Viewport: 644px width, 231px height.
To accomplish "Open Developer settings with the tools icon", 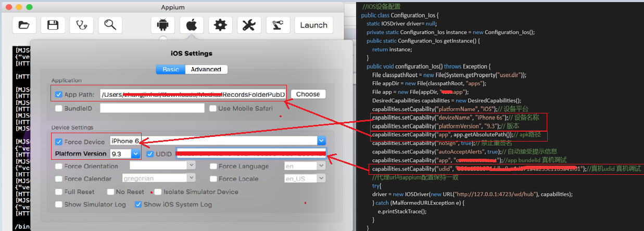I will coord(249,24).
